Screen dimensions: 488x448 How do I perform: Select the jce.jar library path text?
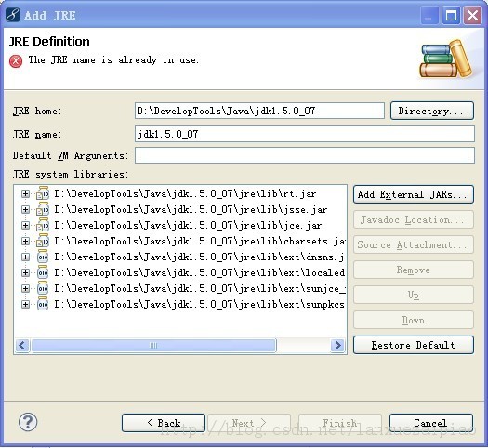pos(188,225)
